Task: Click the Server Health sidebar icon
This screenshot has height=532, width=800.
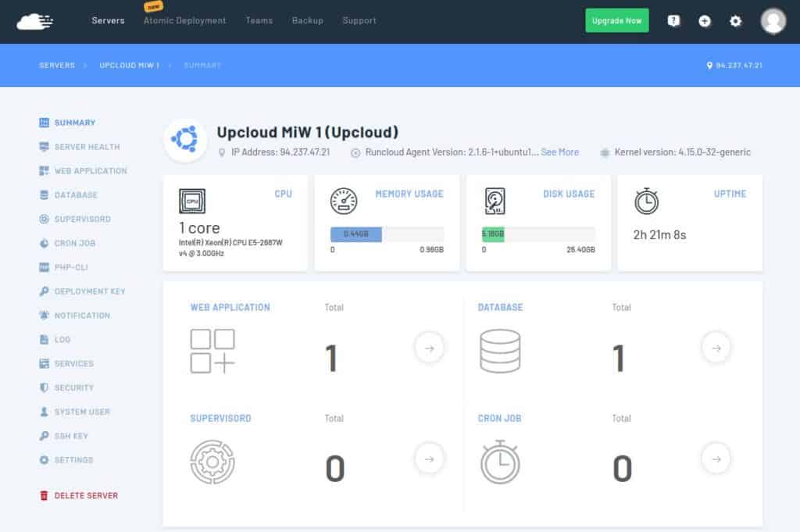Action: 45,147
